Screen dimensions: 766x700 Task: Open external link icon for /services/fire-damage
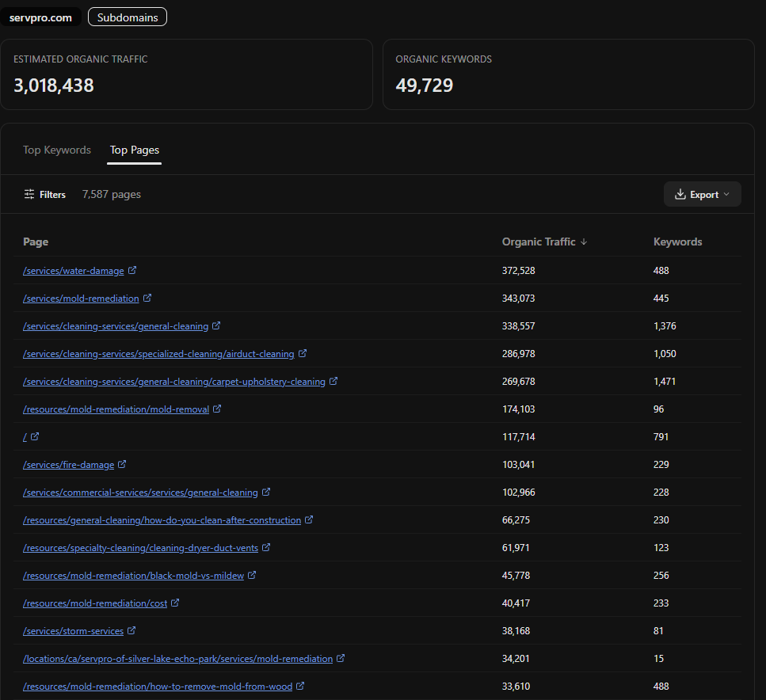[x=122, y=464]
